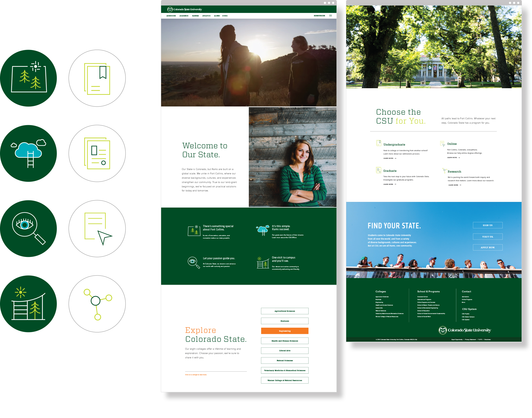Viewport: 532px width, 418px height.
Task: Click the Graduate form document icon
Action: click(379, 170)
